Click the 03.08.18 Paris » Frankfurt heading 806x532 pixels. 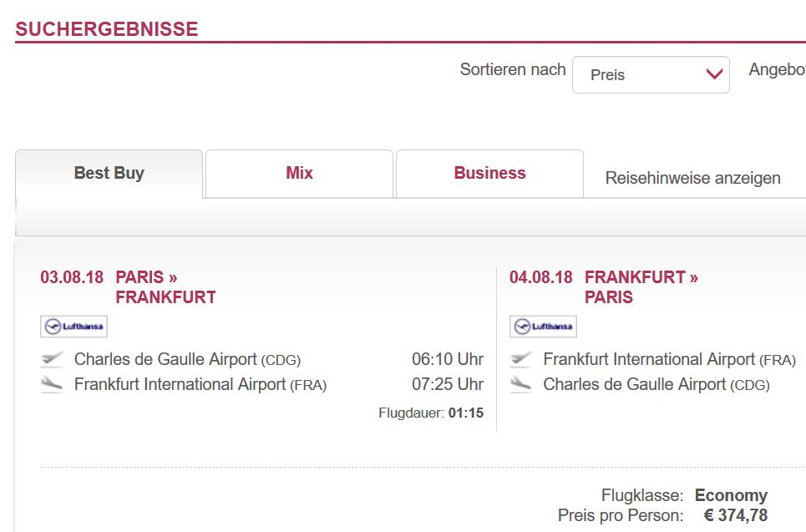[x=128, y=286]
